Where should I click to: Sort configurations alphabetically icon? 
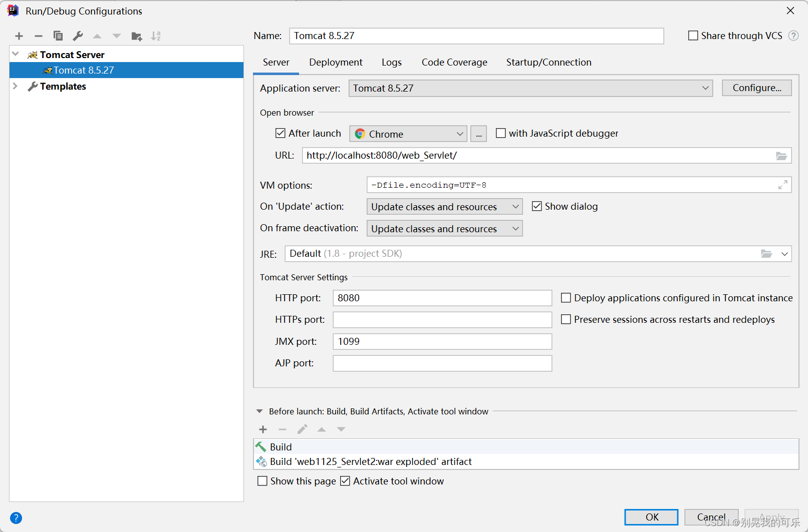(x=156, y=36)
